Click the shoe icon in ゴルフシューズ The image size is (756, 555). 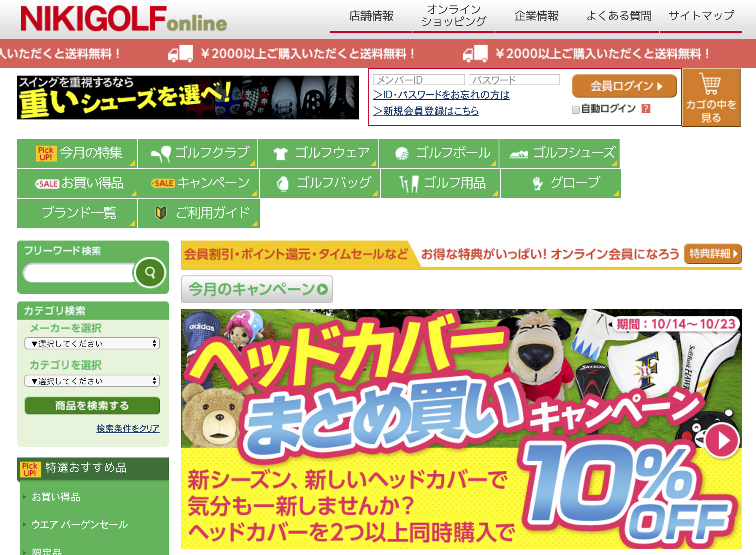[x=519, y=154]
